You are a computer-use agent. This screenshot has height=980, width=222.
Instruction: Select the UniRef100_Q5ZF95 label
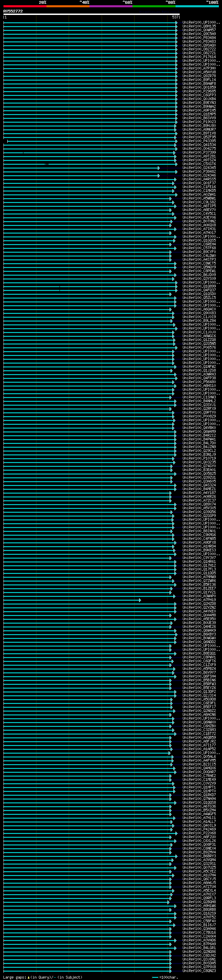point(199,137)
